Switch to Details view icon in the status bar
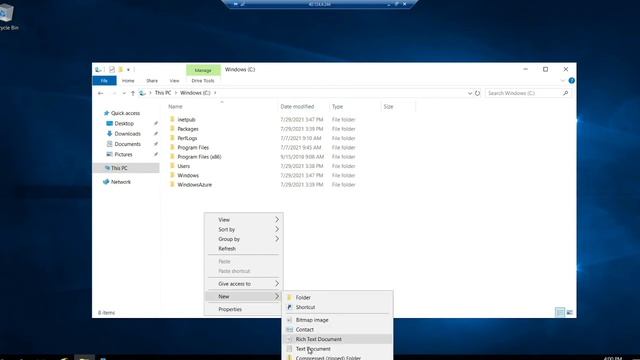The height and width of the screenshot is (360, 640). 560,313
